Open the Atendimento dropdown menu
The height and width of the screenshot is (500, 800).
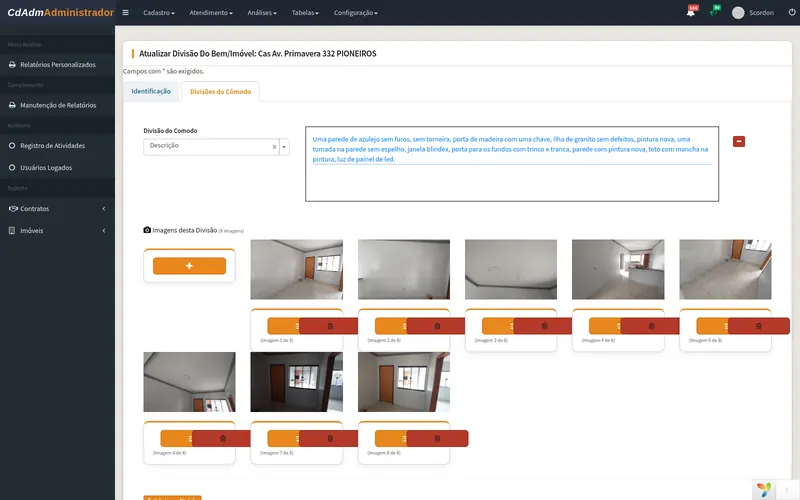click(x=211, y=13)
